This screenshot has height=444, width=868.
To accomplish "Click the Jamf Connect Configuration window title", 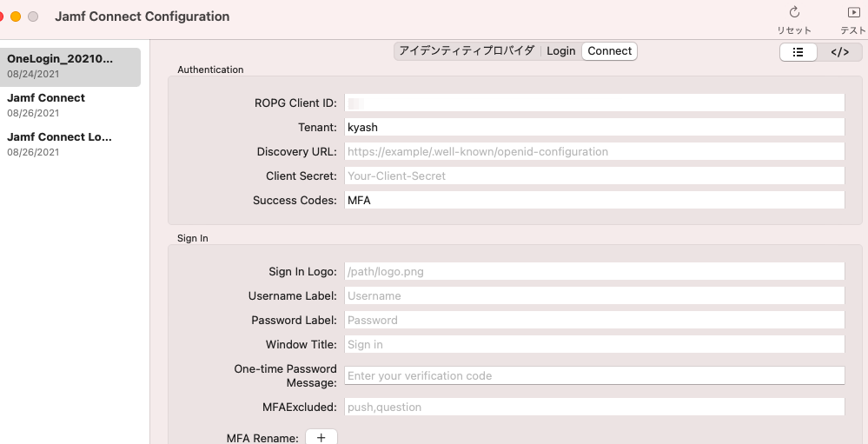I will 142,17.
